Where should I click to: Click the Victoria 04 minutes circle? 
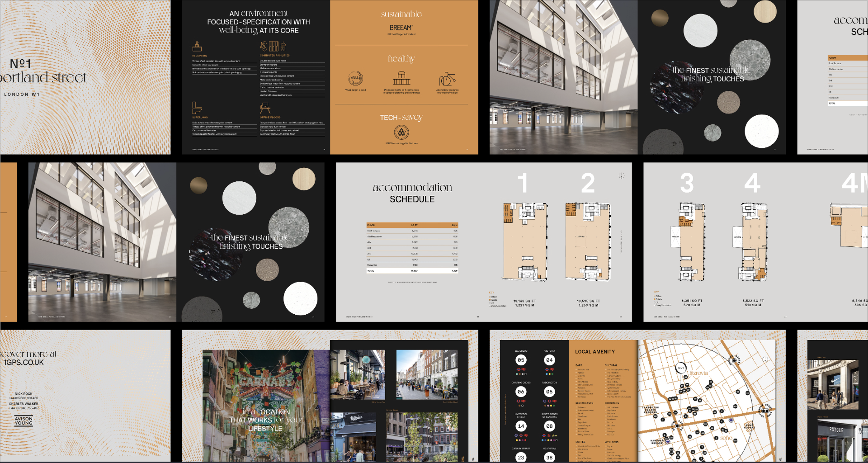550,360
